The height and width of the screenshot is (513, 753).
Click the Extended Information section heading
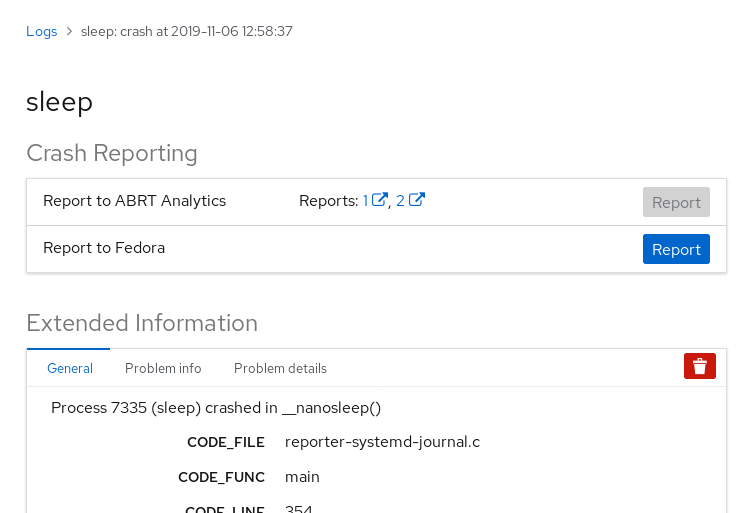pos(142,323)
